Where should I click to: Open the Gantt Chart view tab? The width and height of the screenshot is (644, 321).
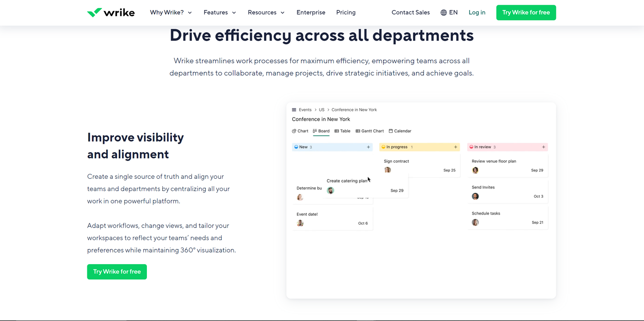point(370,131)
